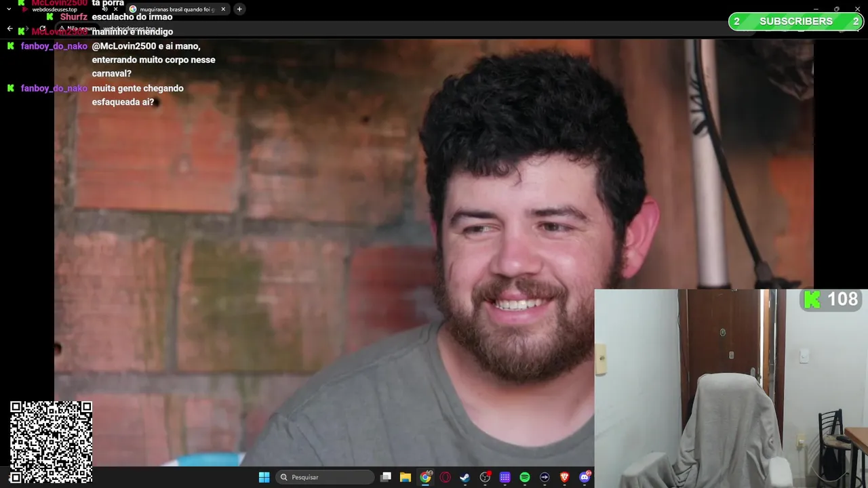Open the Windows Start menu
Viewport: 868px width, 488px height.
coord(264,477)
